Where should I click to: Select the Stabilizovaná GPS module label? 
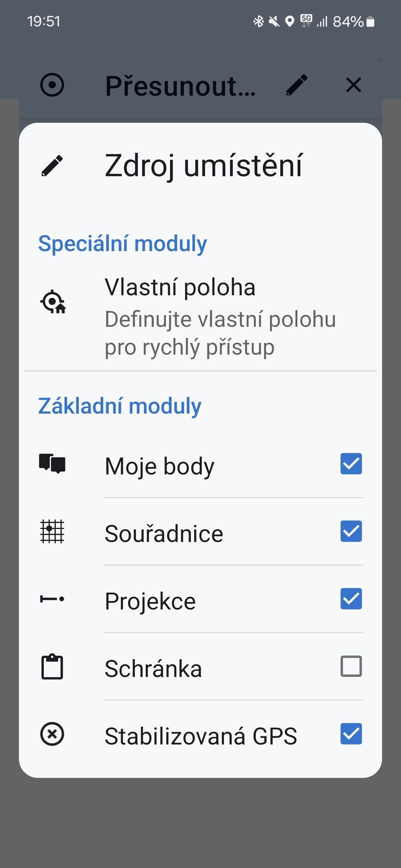[x=201, y=736]
